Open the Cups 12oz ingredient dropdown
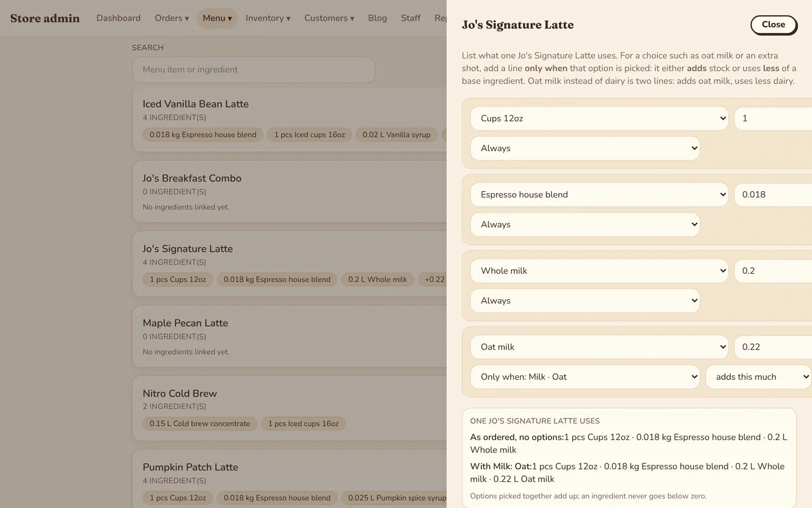812x508 pixels. click(x=599, y=118)
